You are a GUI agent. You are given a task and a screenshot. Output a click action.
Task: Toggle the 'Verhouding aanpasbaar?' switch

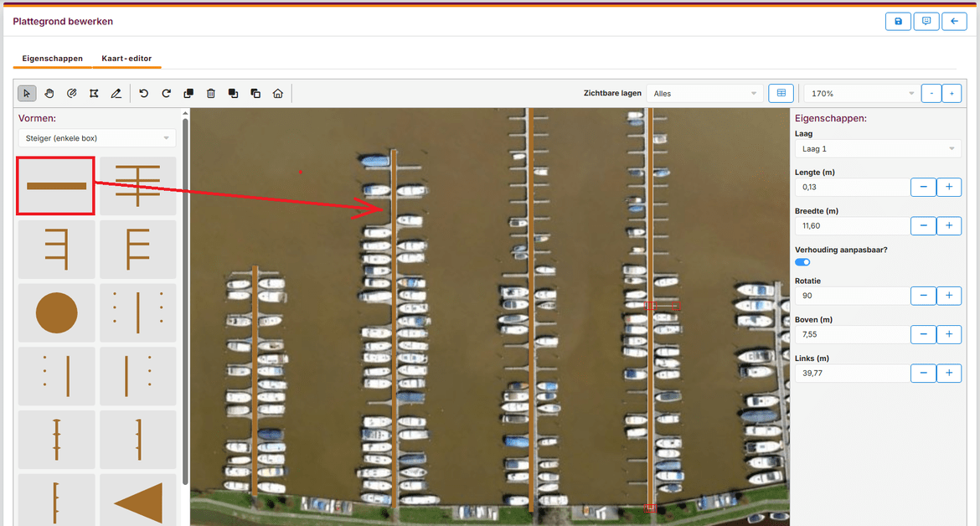click(802, 262)
